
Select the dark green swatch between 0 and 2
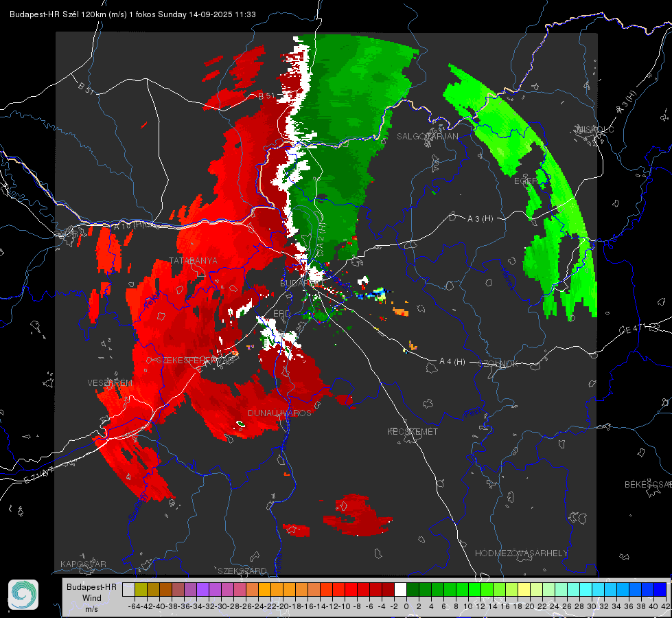point(413,589)
